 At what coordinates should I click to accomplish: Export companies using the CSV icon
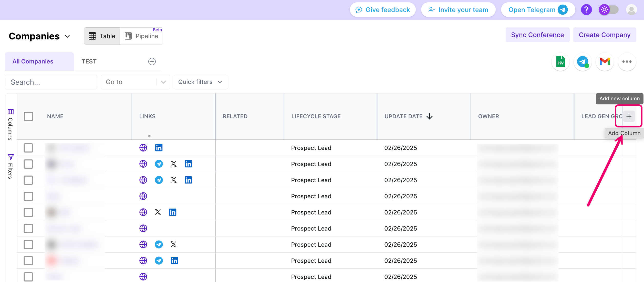point(560,62)
